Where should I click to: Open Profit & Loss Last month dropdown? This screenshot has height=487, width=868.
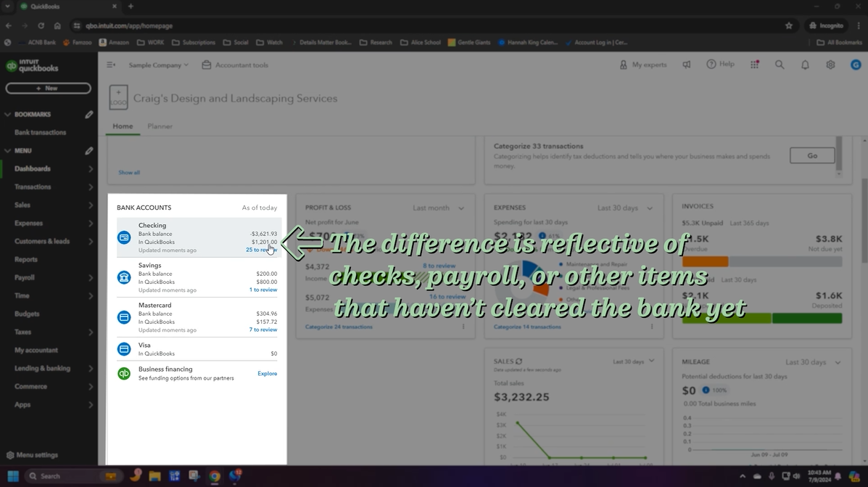pos(439,208)
